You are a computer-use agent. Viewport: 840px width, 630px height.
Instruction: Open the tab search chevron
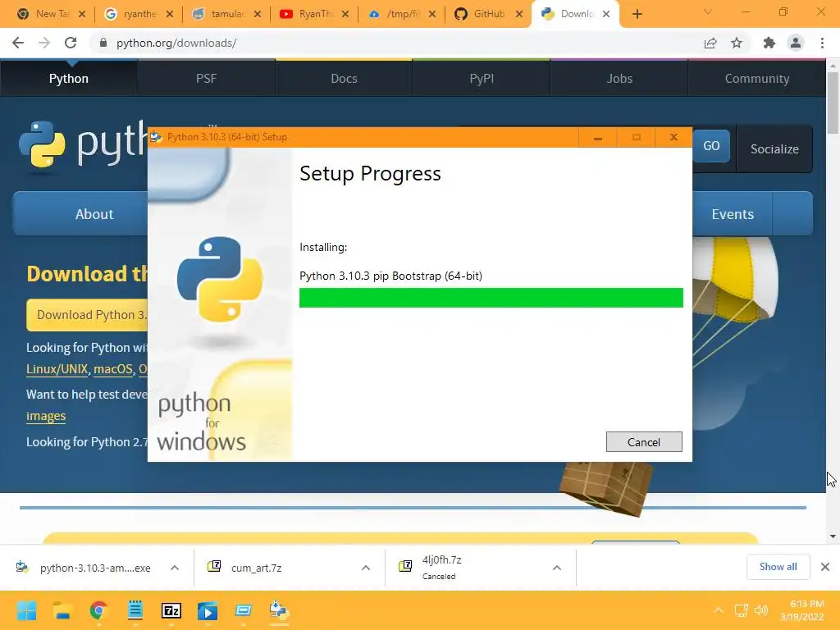point(708,11)
